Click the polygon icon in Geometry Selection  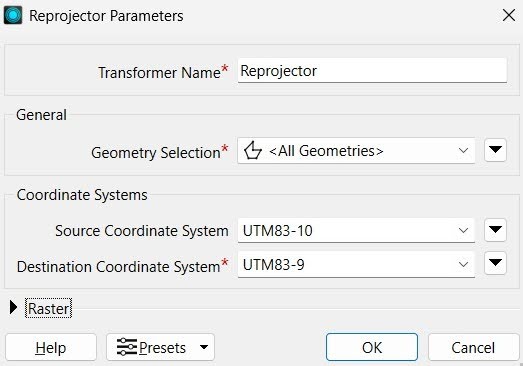tap(252, 150)
